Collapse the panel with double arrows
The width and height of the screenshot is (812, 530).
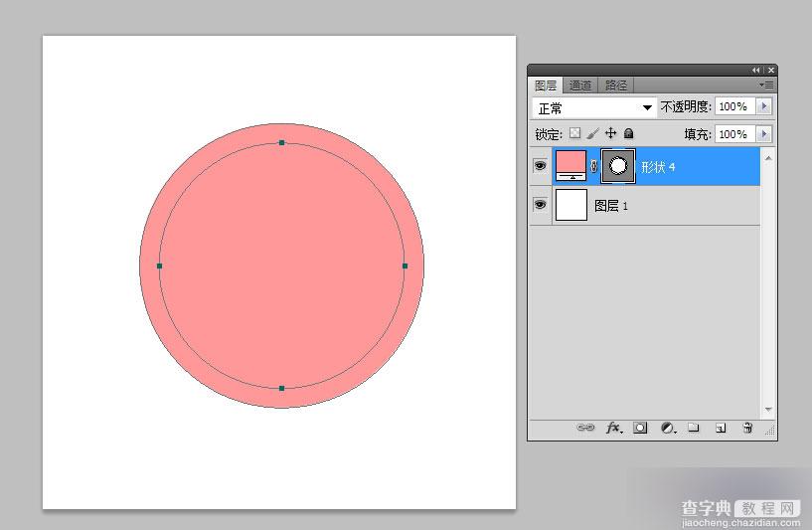(x=756, y=70)
